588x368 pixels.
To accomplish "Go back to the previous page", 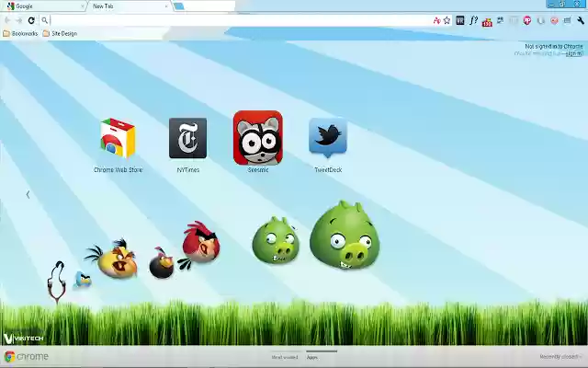I will tap(7, 20).
